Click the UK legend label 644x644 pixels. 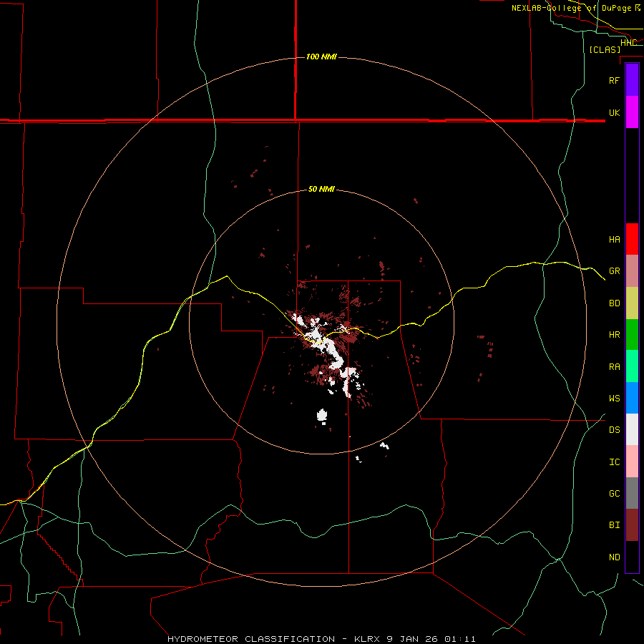click(x=614, y=112)
